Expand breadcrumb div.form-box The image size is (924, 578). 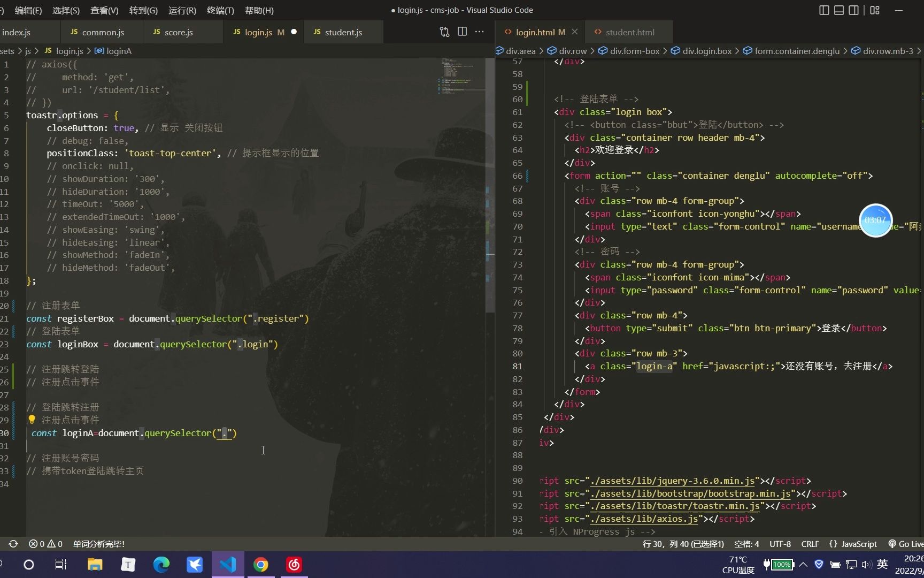629,51
